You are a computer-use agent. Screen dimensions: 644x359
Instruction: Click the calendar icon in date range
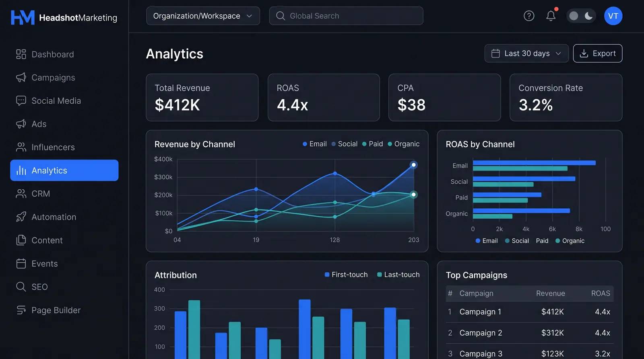click(495, 53)
